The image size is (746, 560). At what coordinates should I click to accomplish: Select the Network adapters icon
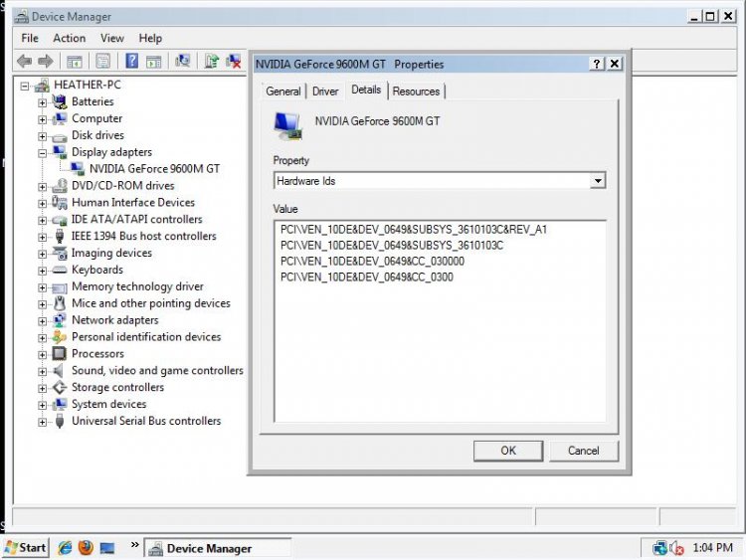pyautogui.click(x=60, y=320)
